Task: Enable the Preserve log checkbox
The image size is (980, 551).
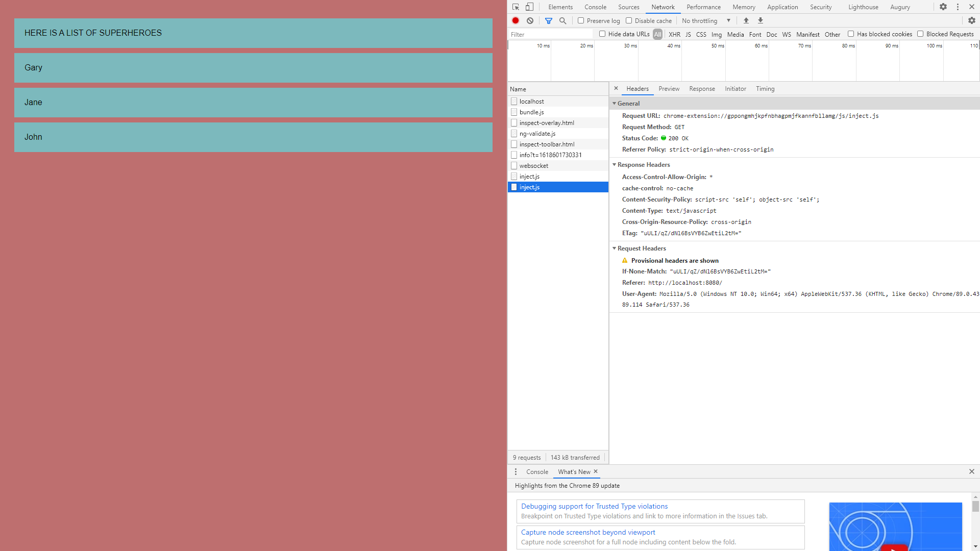Action: 581,21
